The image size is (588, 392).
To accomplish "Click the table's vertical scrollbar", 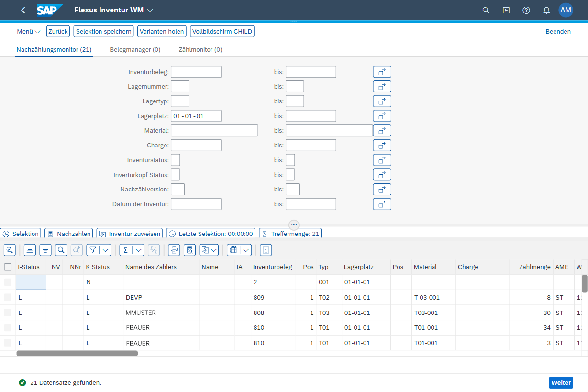I will coord(584,283).
